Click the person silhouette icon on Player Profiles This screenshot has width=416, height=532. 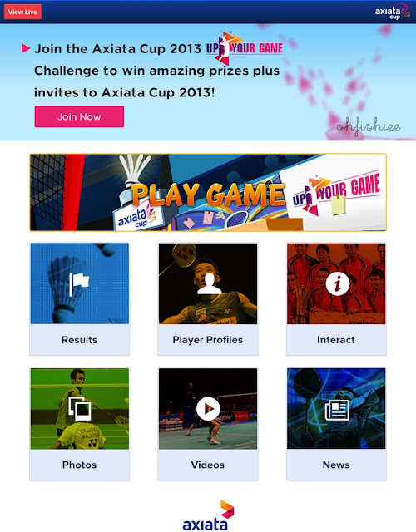209,283
